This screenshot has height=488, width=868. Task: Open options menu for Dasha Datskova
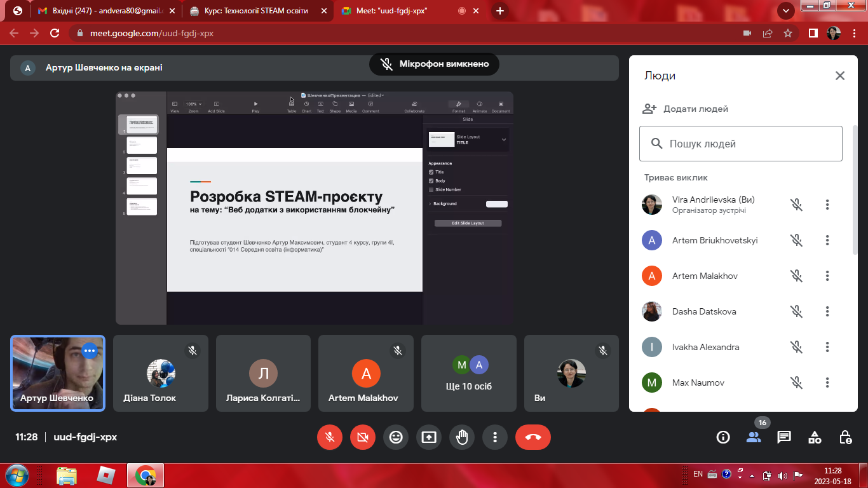click(827, 311)
